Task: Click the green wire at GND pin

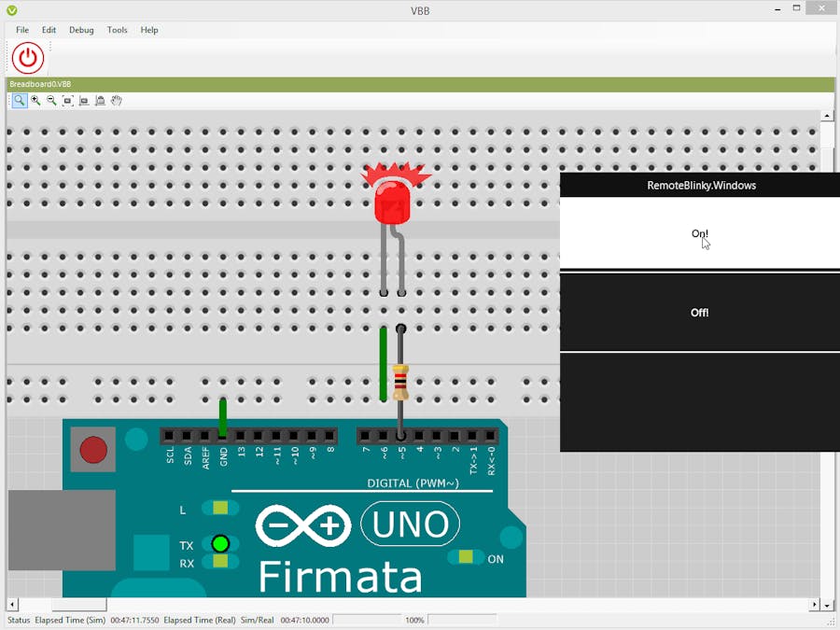Action: (223, 418)
